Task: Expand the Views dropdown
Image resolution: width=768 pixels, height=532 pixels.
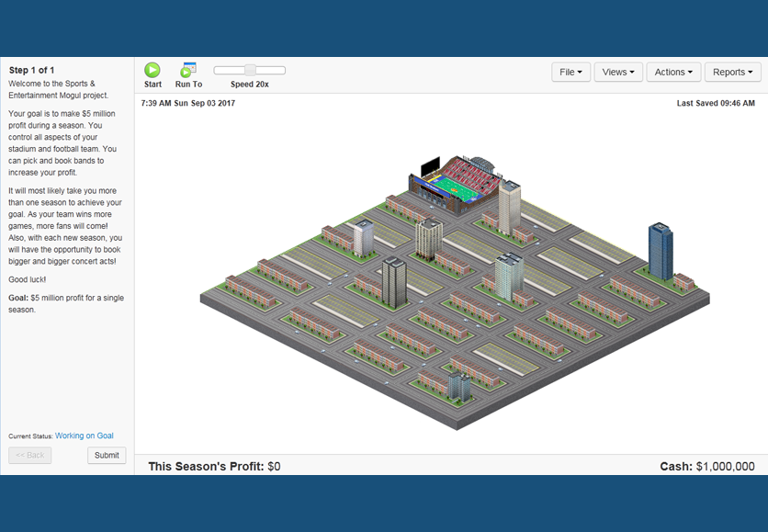Action: 618,73
